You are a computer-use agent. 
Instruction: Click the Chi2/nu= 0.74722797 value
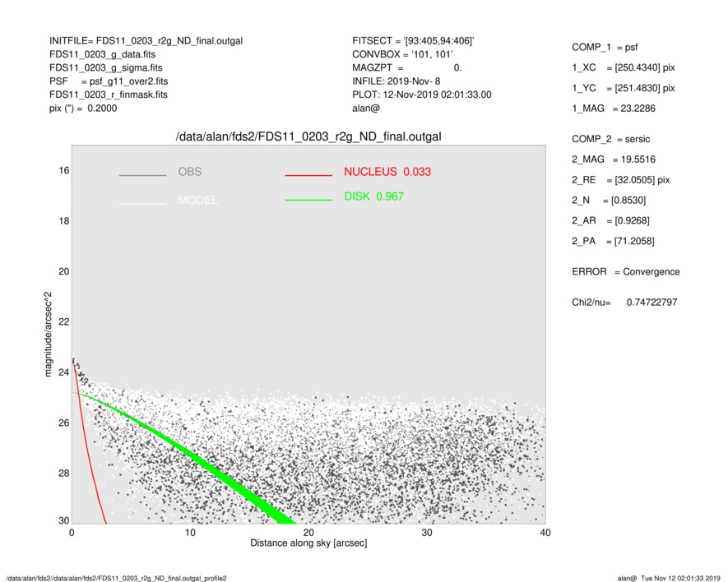[624, 303]
